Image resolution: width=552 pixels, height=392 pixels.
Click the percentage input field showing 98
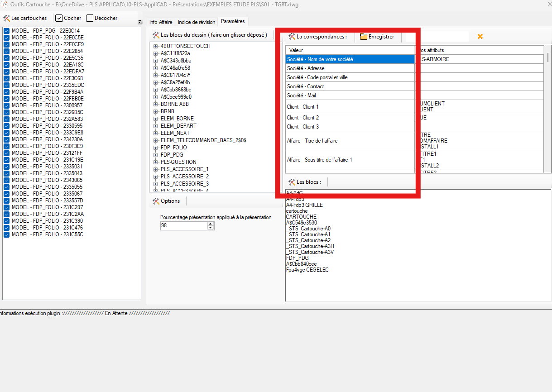coord(183,225)
